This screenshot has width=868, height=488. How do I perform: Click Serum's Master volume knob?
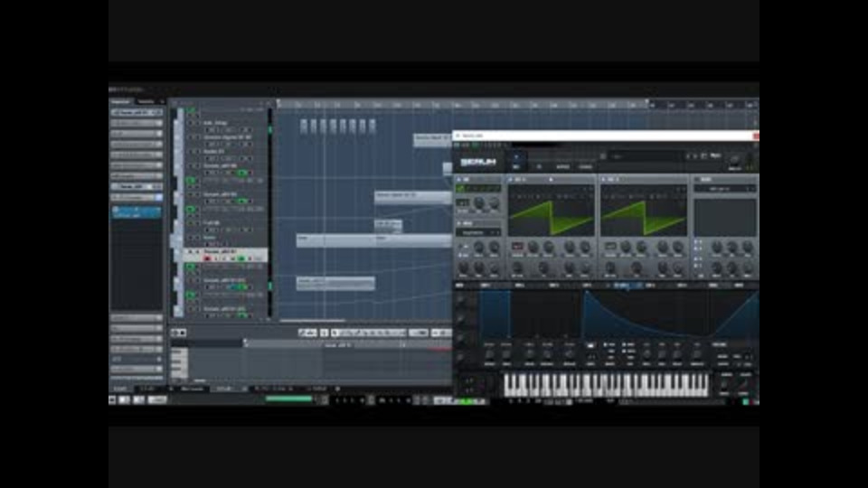(x=734, y=161)
